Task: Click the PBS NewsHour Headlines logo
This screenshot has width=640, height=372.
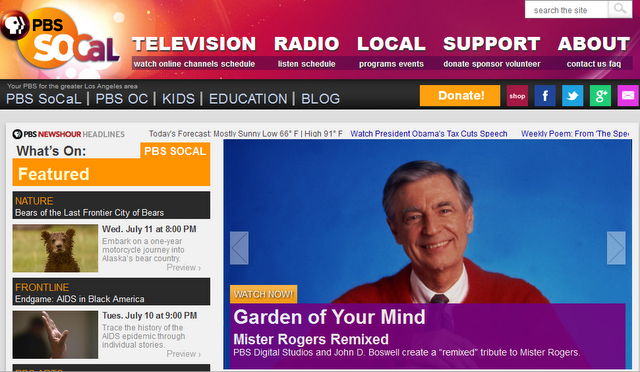Action: (69, 134)
